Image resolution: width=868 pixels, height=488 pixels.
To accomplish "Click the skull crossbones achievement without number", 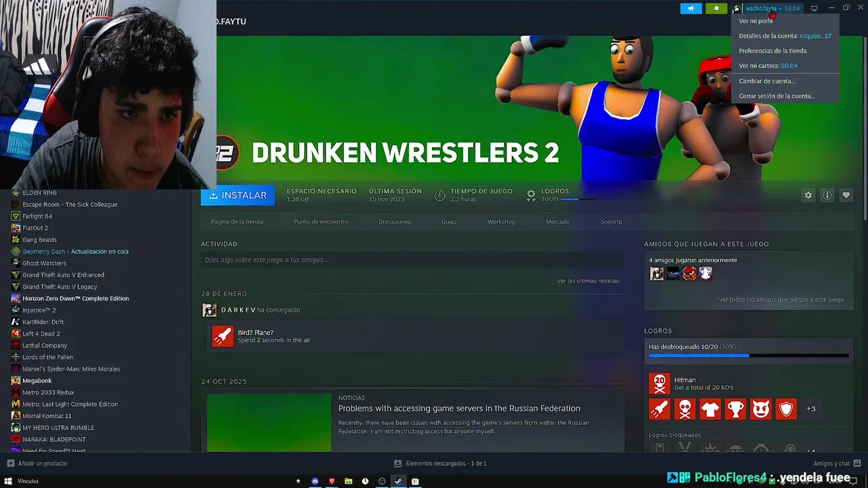I will coord(685,409).
